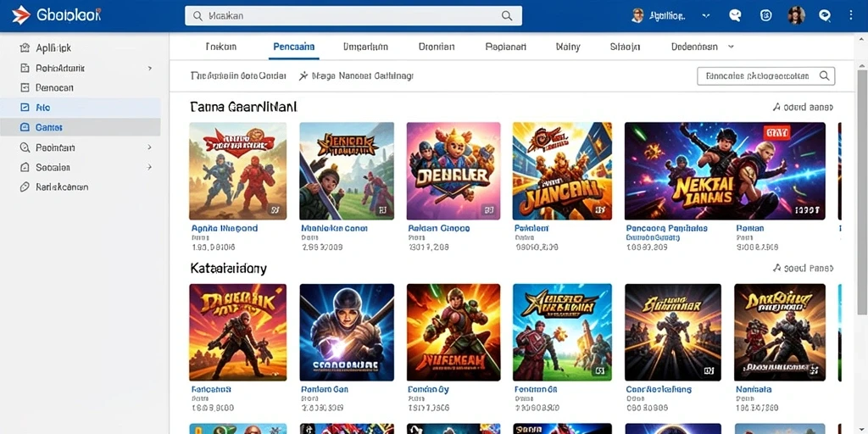
Task: Switch to the Fnkom tab
Action: [221, 47]
